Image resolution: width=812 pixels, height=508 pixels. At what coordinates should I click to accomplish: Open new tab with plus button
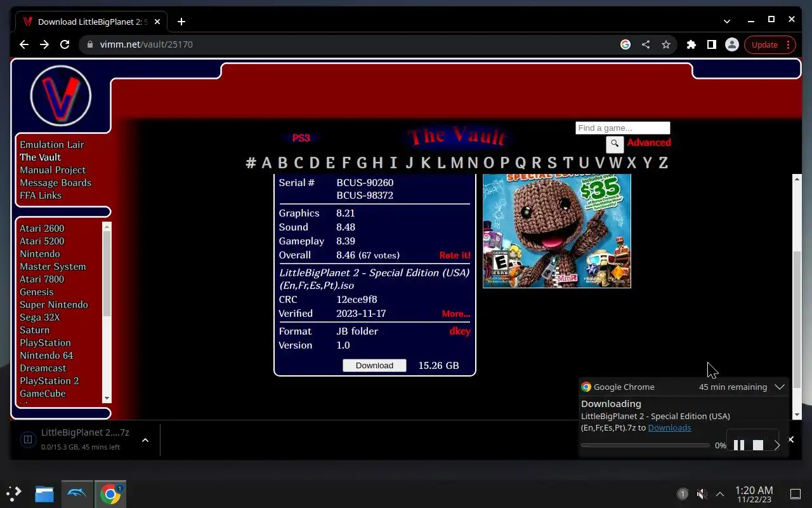pyautogui.click(x=181, y=22)
